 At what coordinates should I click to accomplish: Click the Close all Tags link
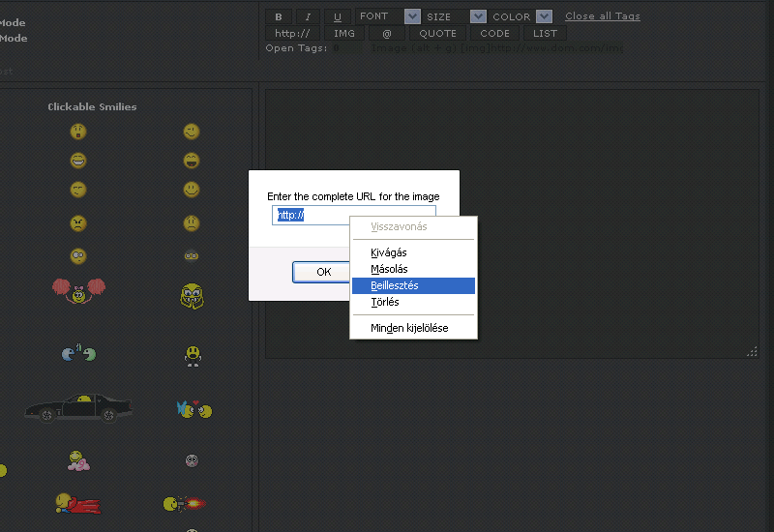pos(602,16)
